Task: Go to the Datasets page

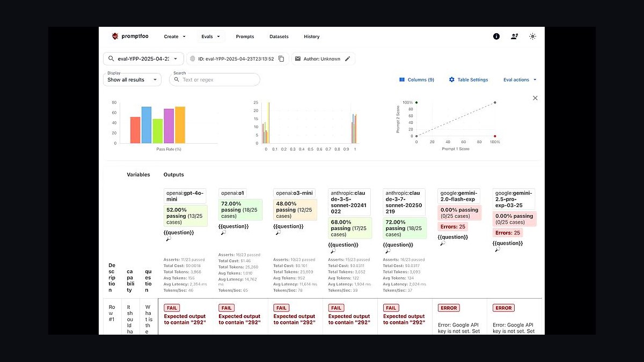Action: click(279, 36)
